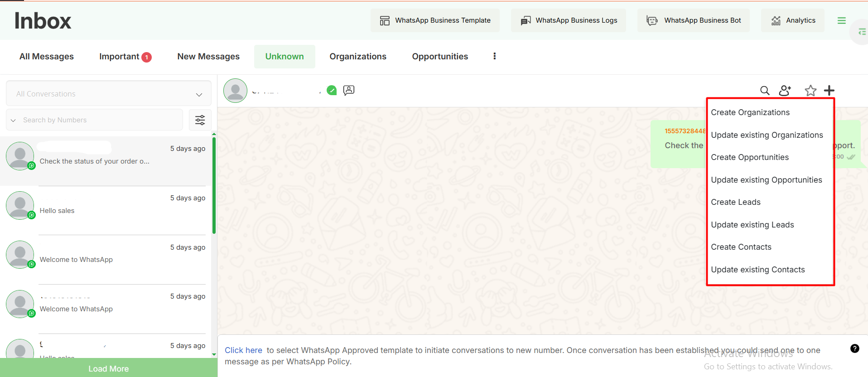This screenshot has width=868, height=377.
Task: Open the first 'Welcome to WhatsApp' conversation
Action: [x=106, y=259]
